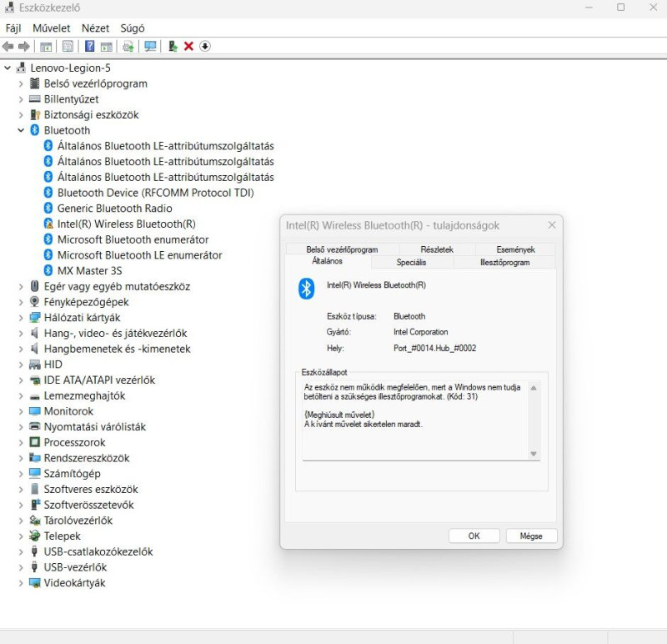Click the down-arrow Disable device icon

[205, 46]
